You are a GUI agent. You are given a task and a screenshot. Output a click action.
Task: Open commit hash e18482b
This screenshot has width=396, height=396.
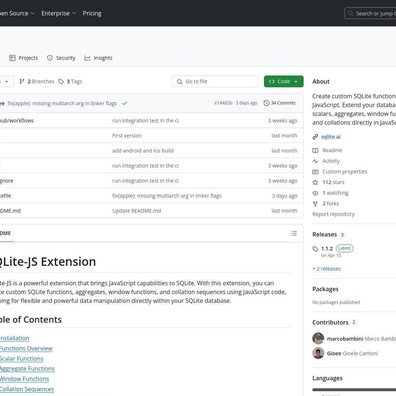(223, 103)
